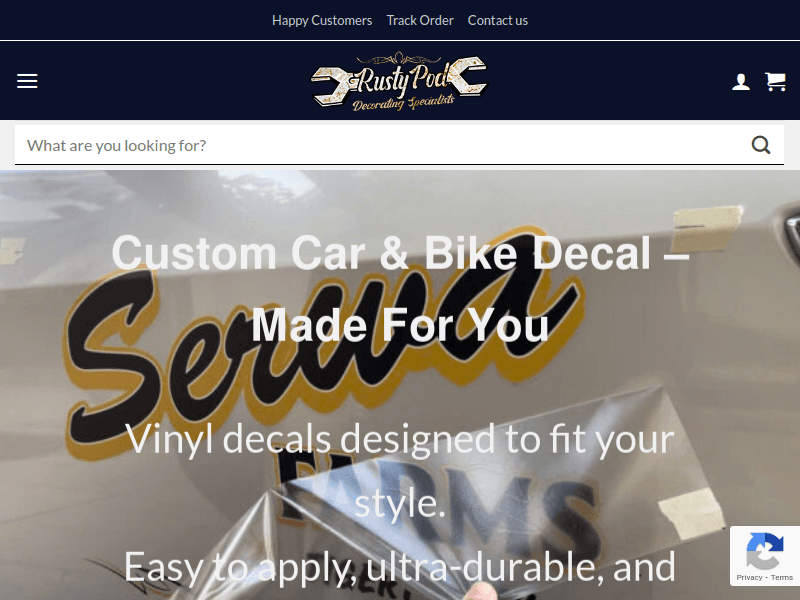Image resolution: width=800 pixels, height=600 pixels.
Task: Go to Track Order
Action: click(420, 20)
